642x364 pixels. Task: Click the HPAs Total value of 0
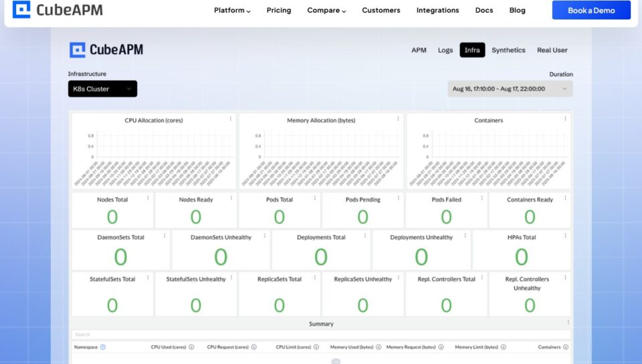521,257
